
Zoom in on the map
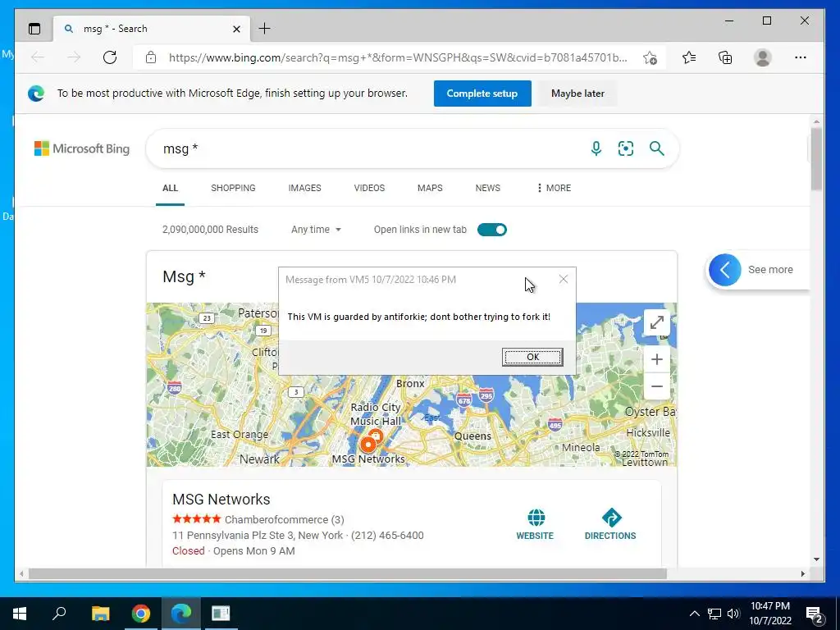tap(657, 359)
